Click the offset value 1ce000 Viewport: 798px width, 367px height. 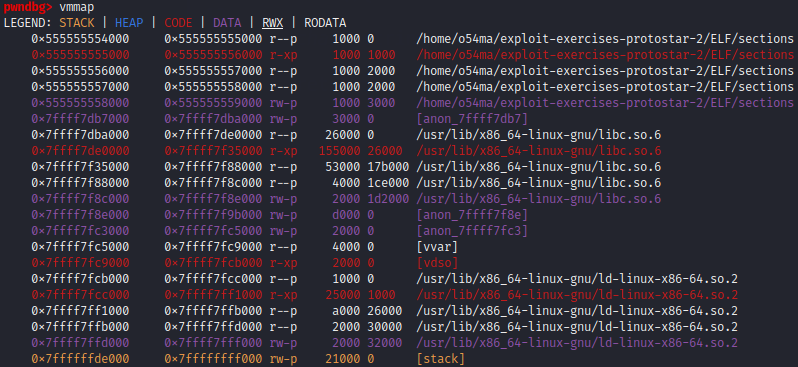(388, 183)
